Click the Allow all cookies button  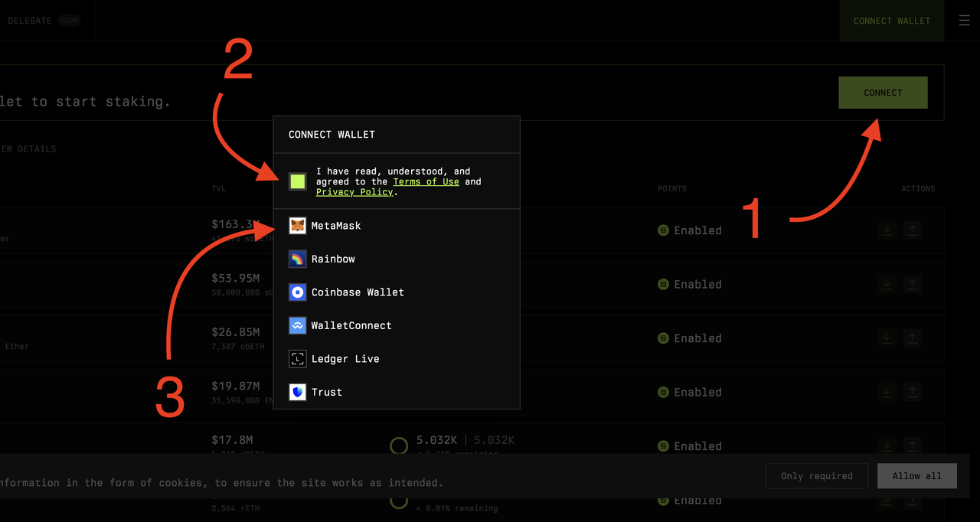(x=917, y=476)
